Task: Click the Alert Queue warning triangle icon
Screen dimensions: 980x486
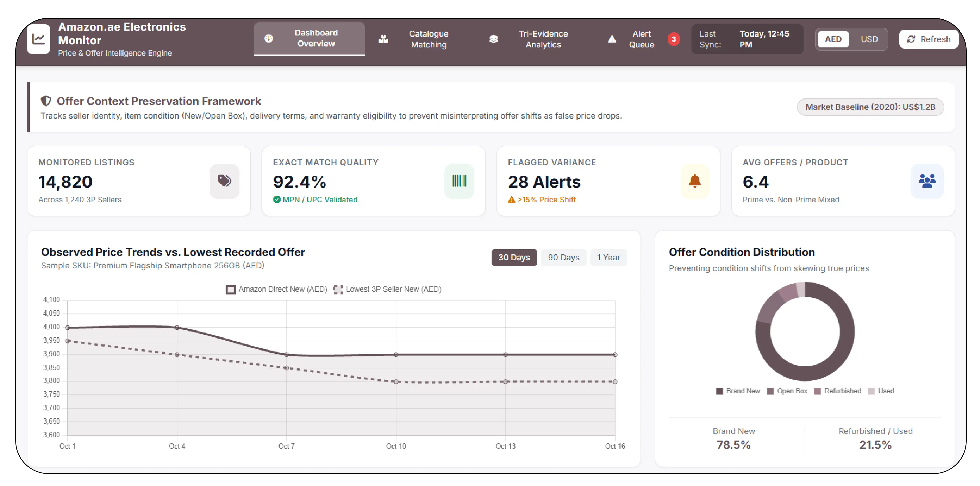Action: point(612,39)
